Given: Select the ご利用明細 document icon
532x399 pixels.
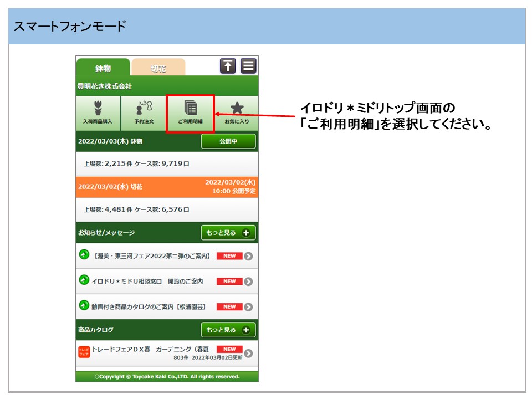Looking at the screenshot, I should [x=190, y=109].
